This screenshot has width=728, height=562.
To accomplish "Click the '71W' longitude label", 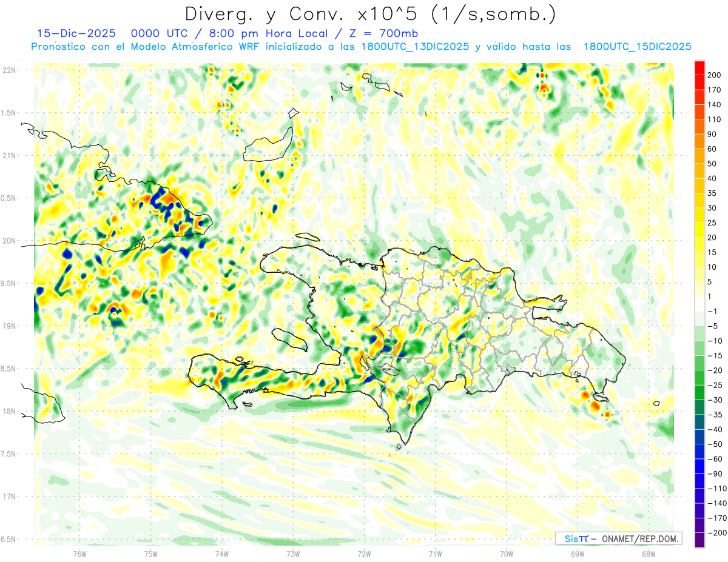I will point(435,554).
